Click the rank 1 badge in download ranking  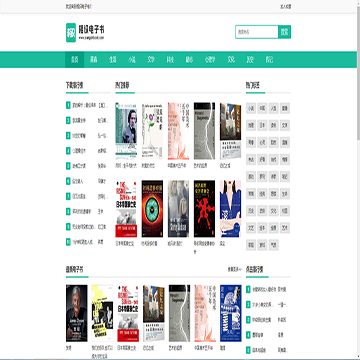(68, 105)
